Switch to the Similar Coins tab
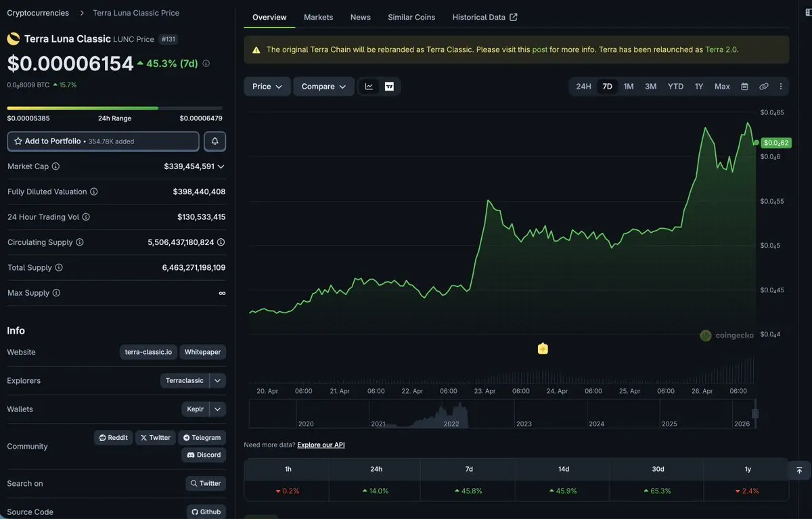 411,17
